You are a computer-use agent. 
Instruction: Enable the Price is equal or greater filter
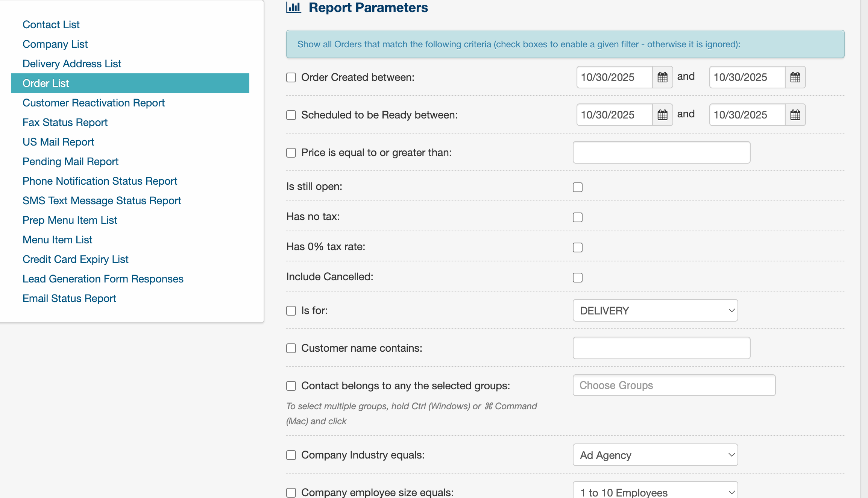click(291, 153)
